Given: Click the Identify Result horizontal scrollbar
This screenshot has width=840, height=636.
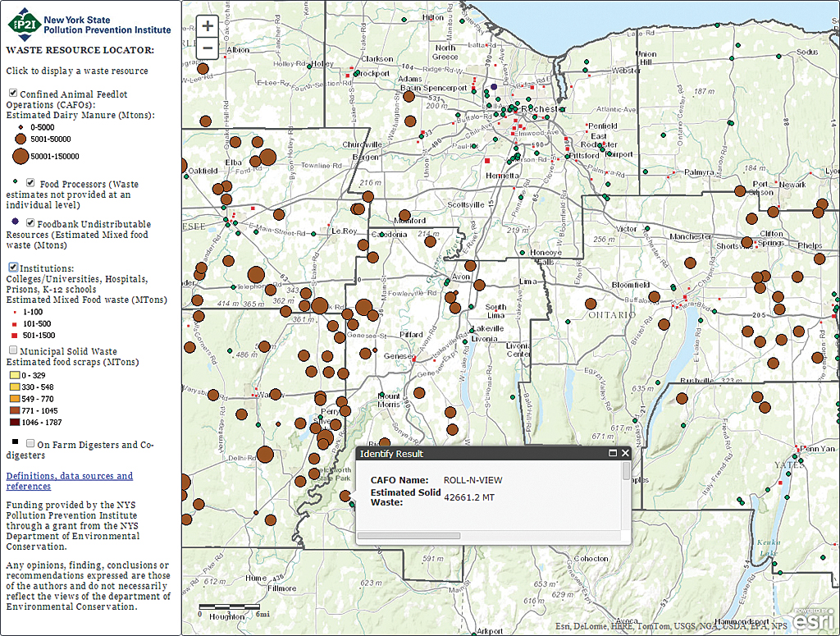Looking at the screenshot, I should [409, 535].
